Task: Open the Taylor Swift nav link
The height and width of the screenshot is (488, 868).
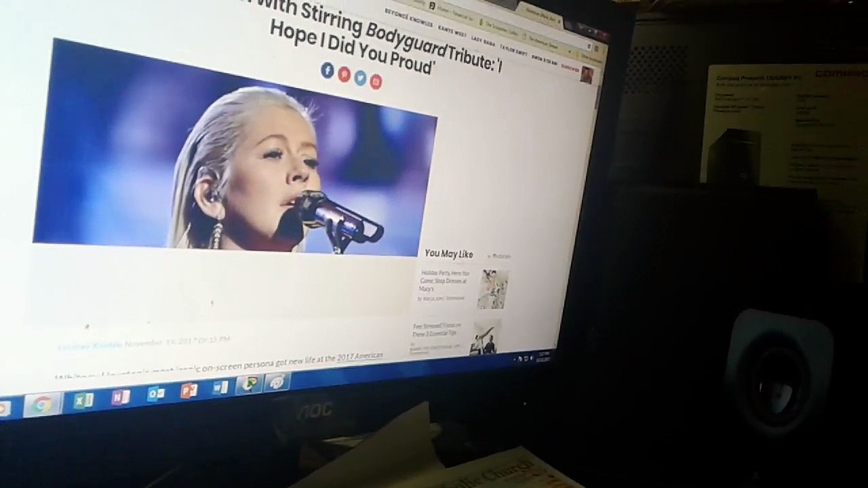Action: pos(514,49)
